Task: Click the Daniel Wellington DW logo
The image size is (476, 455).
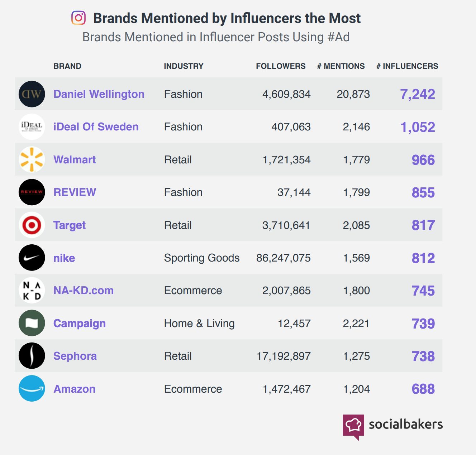Action: tap(32, 94)
